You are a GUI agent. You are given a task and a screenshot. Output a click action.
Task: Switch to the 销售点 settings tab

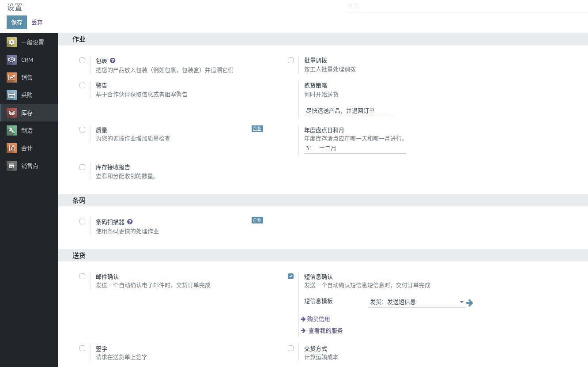pos(29,166)
